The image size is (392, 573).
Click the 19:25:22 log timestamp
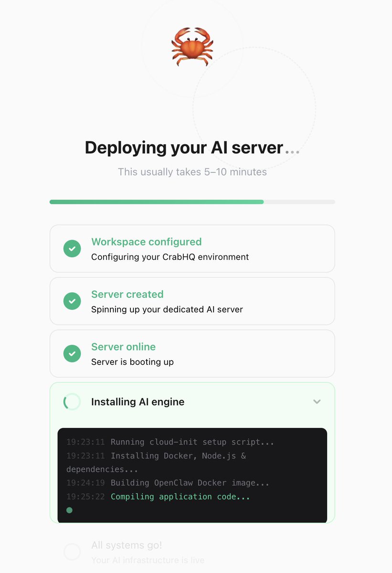pyautogui.click(x=85, y=497)
